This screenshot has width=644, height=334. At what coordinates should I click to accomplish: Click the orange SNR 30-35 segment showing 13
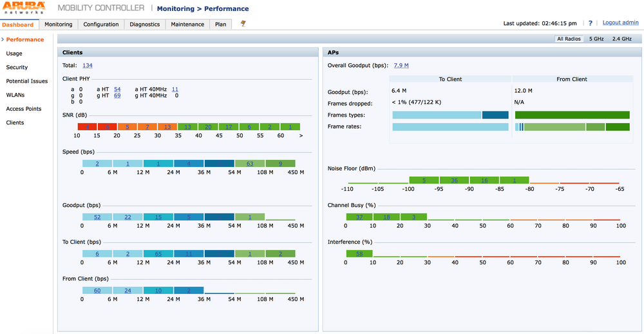(x=167, y=126)
